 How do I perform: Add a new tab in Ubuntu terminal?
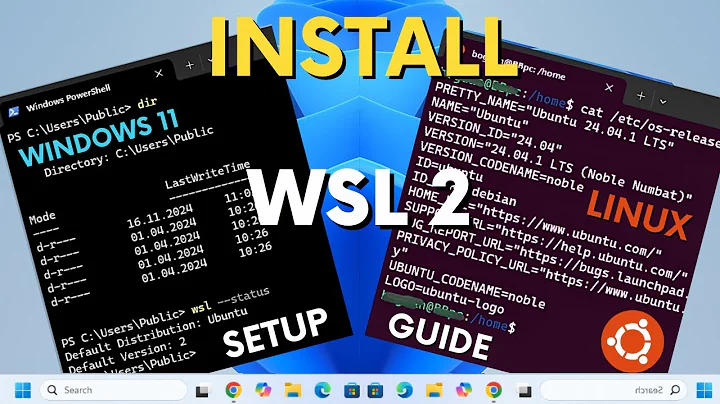click(x=641, y=95)
